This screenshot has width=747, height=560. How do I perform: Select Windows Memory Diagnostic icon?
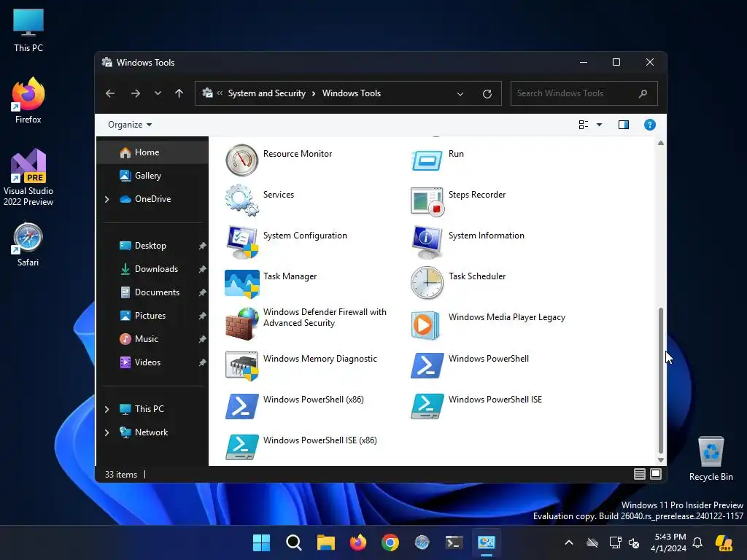coord(241,366)
